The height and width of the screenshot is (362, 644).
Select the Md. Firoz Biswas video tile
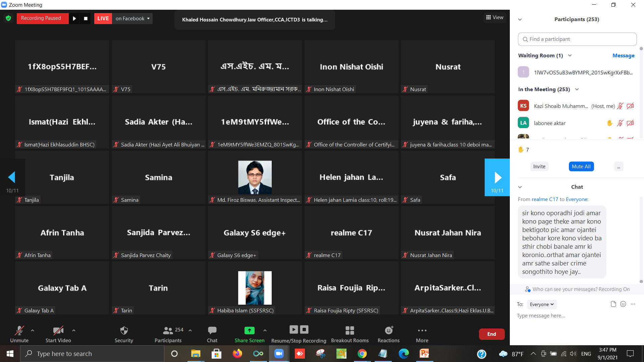pos(255,177)
